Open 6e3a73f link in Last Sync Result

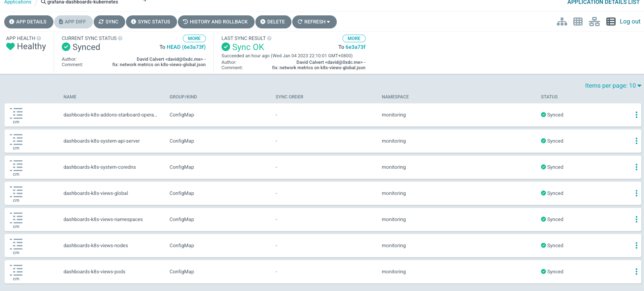pos(356,47)
